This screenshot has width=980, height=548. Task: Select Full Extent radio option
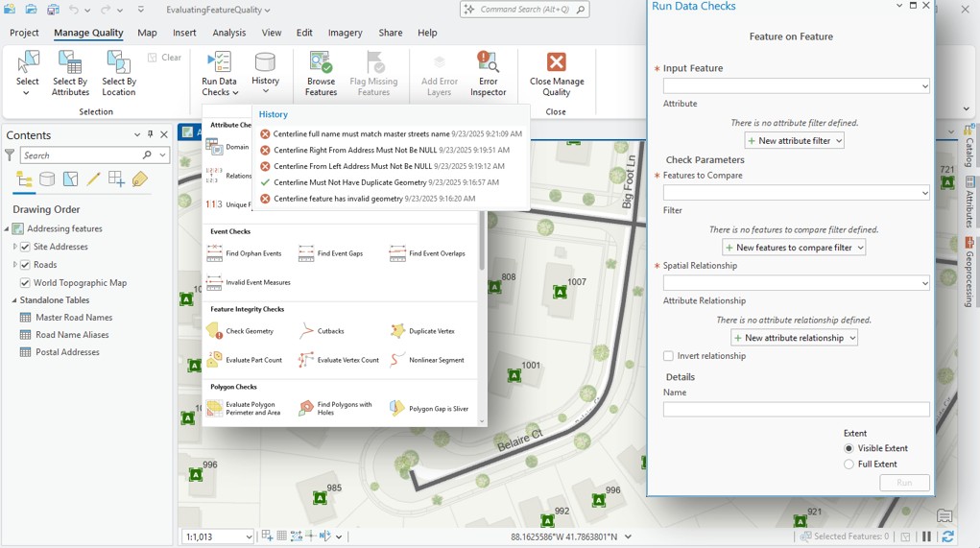pyautogui.click(x=849, y=465)
